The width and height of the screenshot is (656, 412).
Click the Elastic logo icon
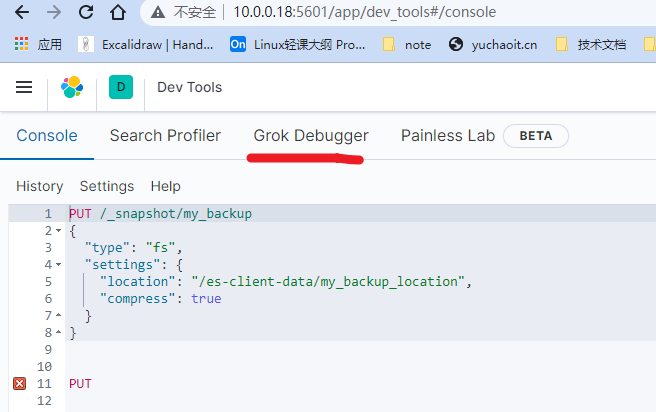[72, 87]
